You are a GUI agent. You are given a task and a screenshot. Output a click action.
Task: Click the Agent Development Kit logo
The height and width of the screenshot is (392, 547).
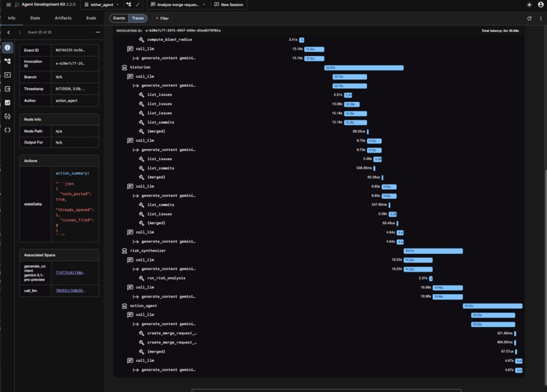[x=16, y=5]
